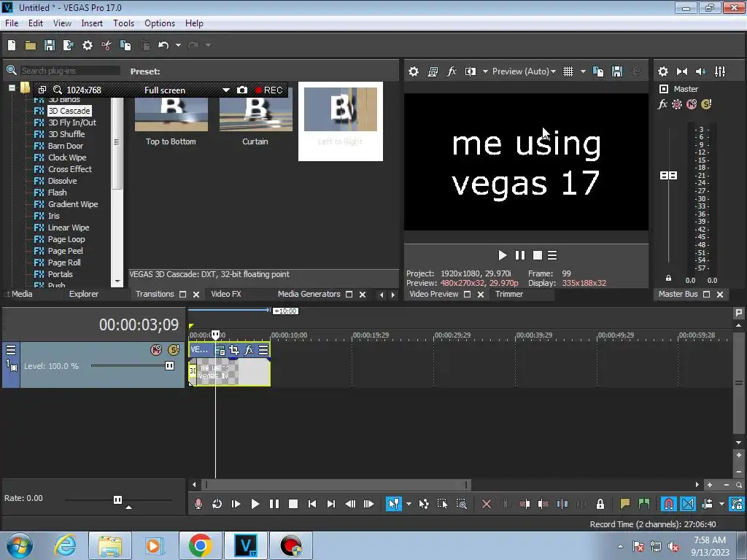Collapse the transitions tree root folder
This screenshot has width=747, height=560.
(x=12, y=88)
